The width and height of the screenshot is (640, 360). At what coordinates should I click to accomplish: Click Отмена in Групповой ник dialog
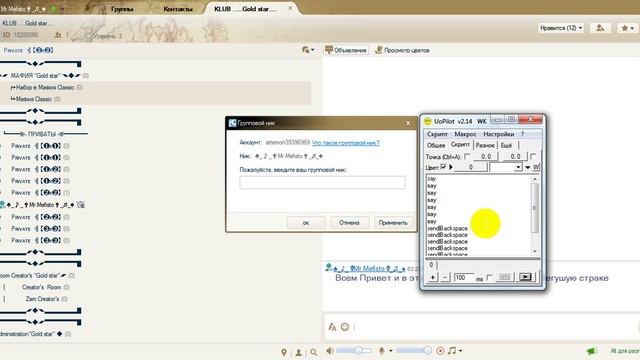349,223
